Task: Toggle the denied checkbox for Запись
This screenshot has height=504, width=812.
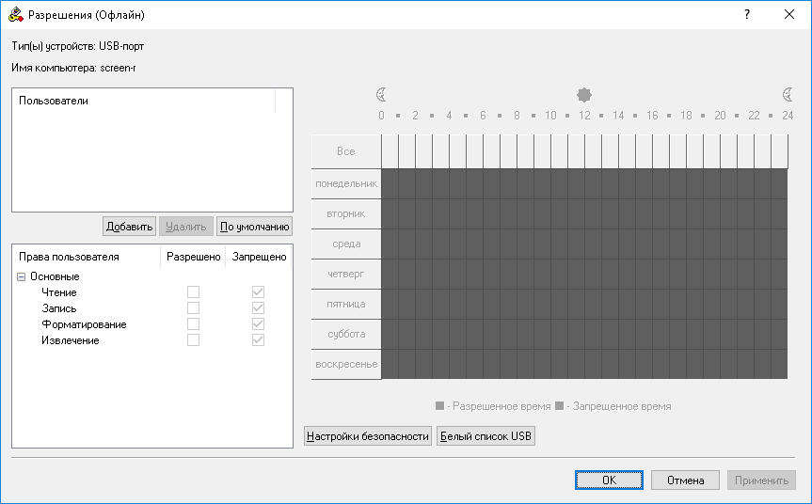Action: (x=258, y=308)
